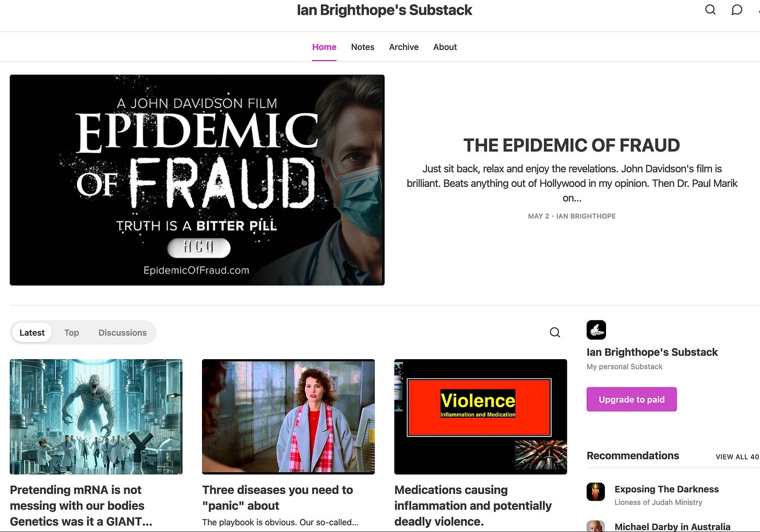Click the Upgrade to paid button

tap(632, 399)
